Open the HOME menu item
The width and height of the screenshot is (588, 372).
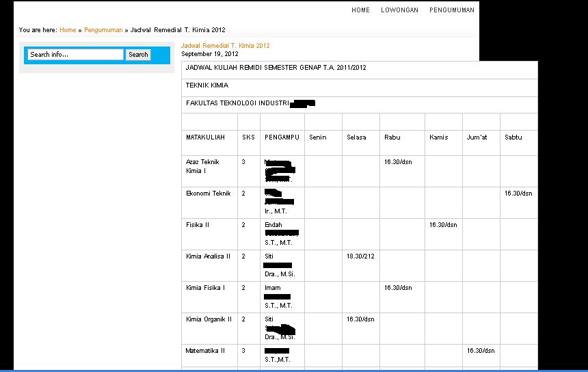[360, 10]
